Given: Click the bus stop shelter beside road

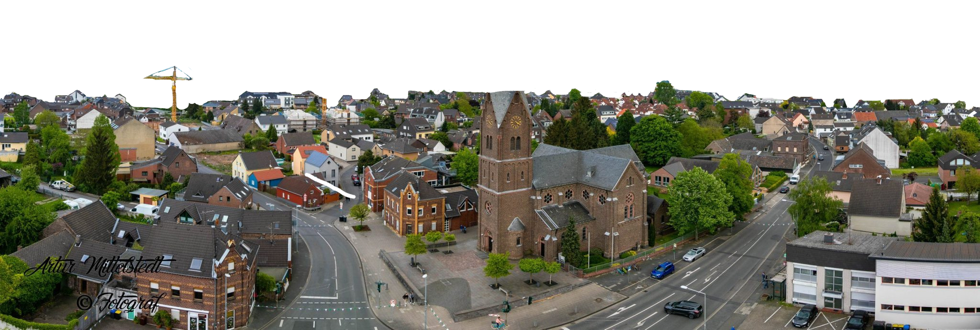Looking at the screenshot, I should (x=778, y=286).
